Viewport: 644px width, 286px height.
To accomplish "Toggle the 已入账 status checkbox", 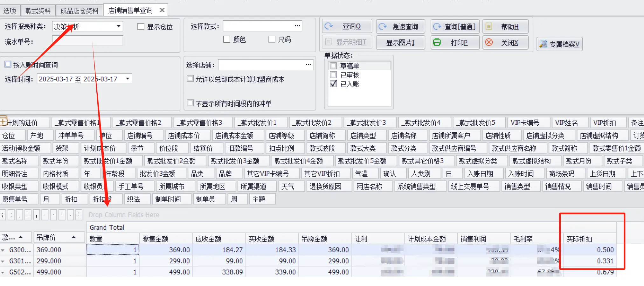I will point(333,84).
